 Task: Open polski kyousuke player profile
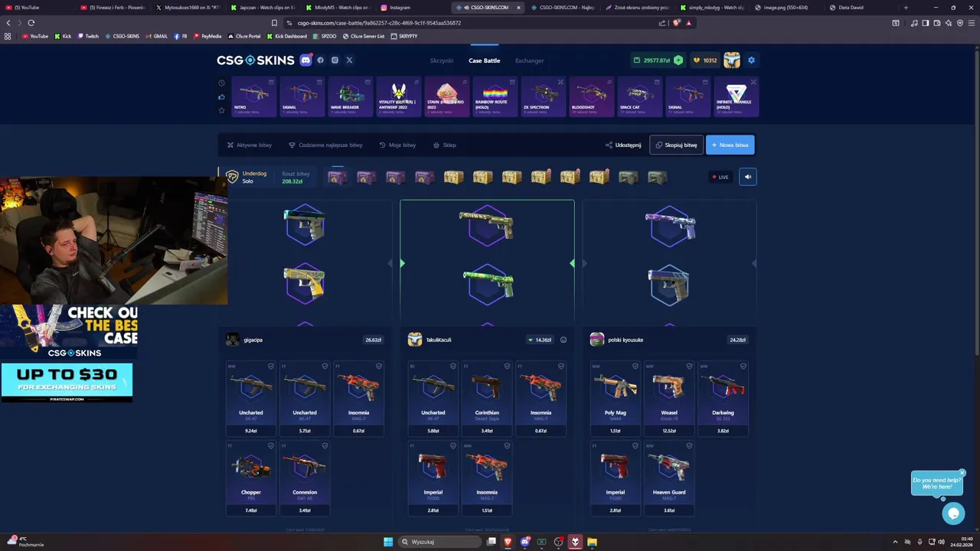click(x=617, y=340)
